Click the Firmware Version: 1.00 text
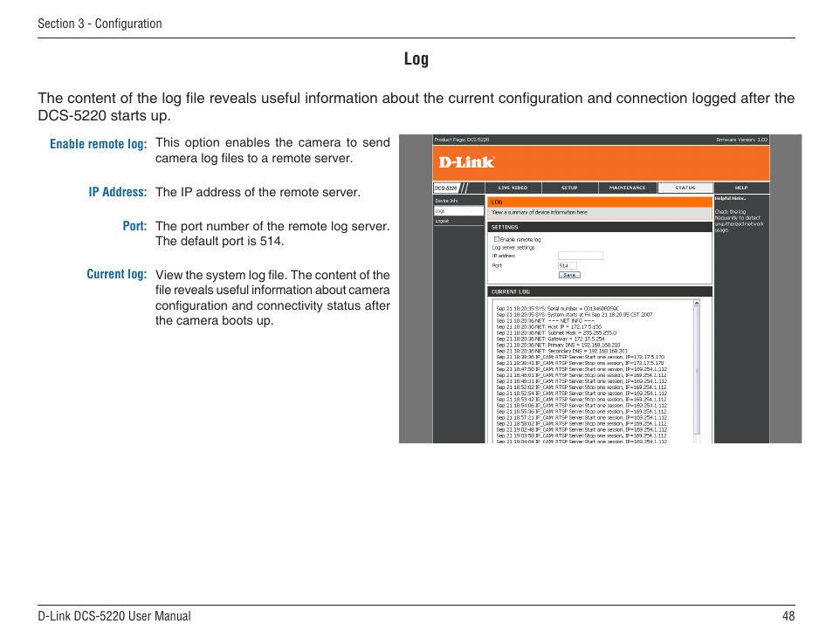 point(741,140)
